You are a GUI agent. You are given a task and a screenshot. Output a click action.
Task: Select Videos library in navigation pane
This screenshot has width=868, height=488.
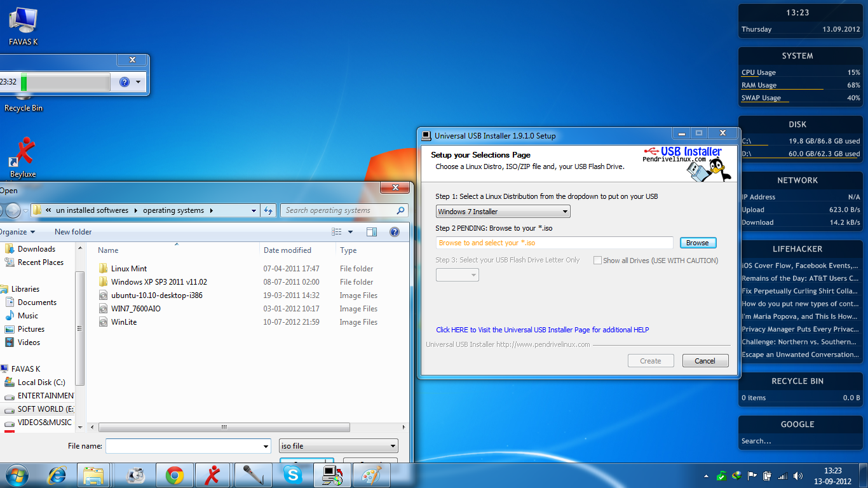[x=29, y=342]
